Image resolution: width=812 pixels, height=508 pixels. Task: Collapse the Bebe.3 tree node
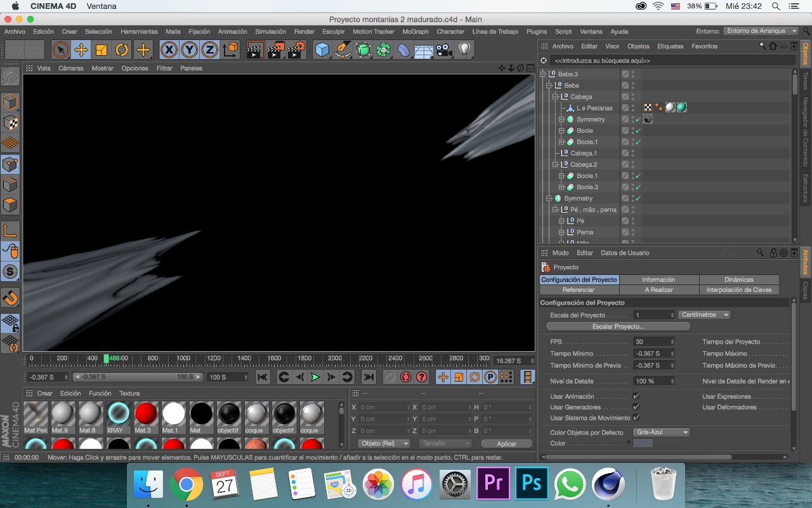point(543,74)
